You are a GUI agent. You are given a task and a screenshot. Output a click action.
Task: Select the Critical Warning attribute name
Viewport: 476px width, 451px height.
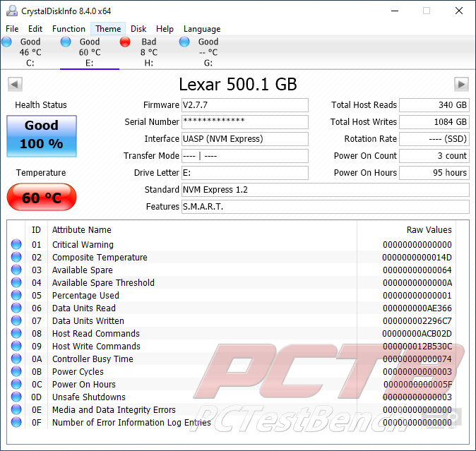coord(83,244)
